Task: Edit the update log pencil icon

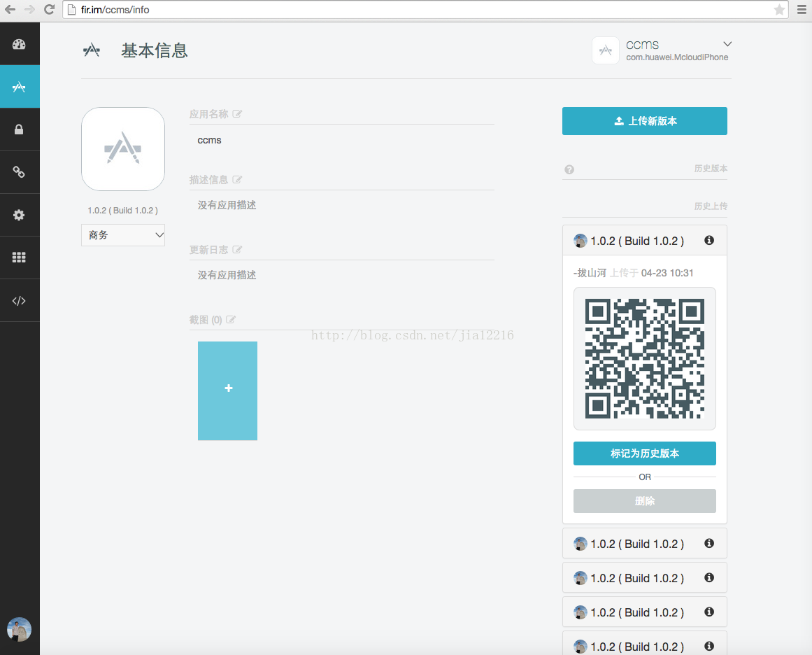Action: [237, 250]
